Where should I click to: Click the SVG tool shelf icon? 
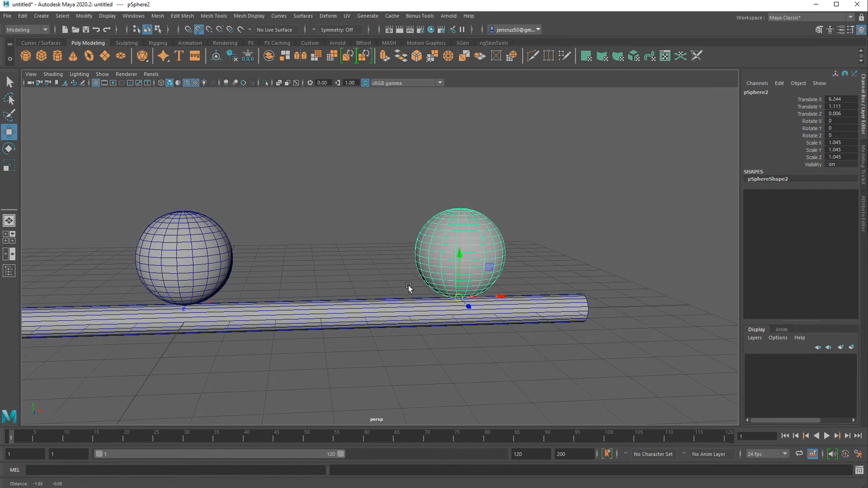point(195,56)
